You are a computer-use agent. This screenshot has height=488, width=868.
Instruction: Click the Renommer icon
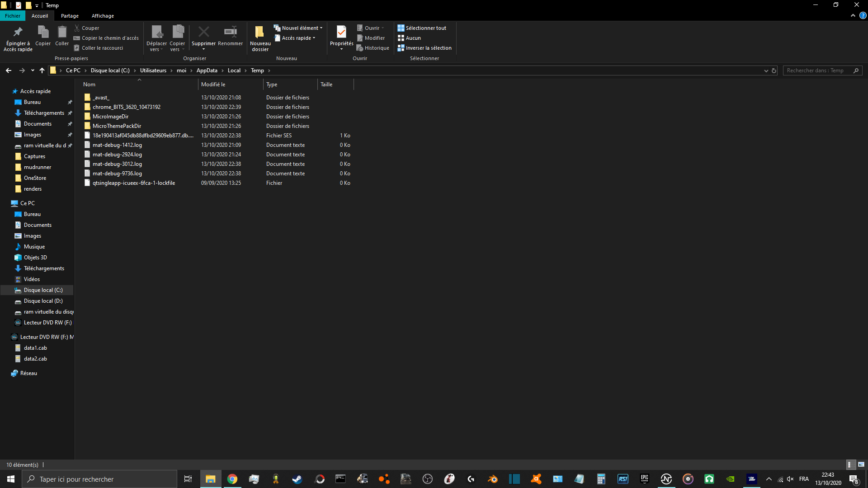(x=230, y=33)
